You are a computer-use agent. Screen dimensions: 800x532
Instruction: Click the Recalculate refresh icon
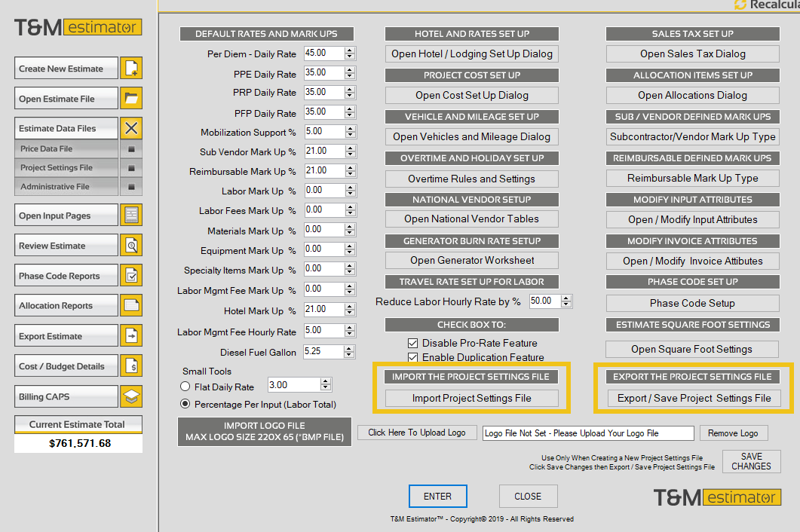[x=740, y=5]
